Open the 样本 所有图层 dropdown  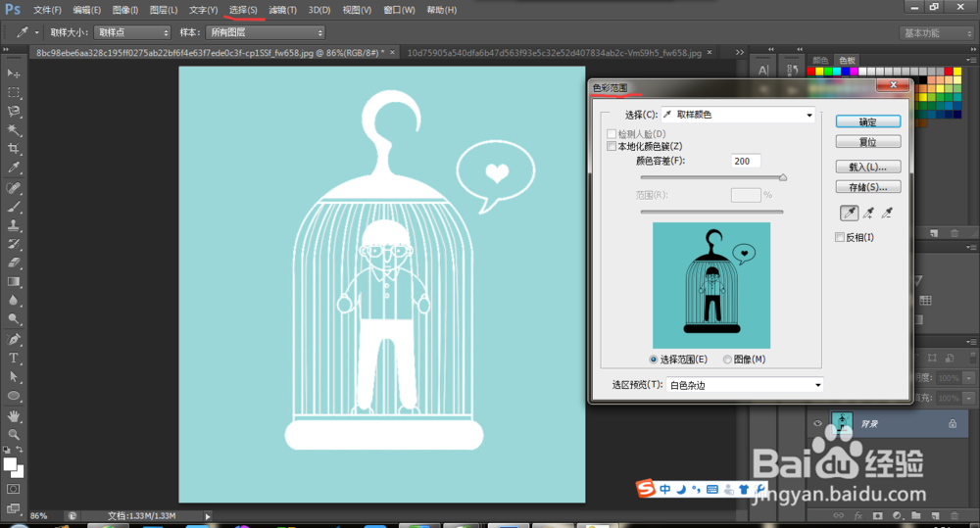[x=266, y=32]
